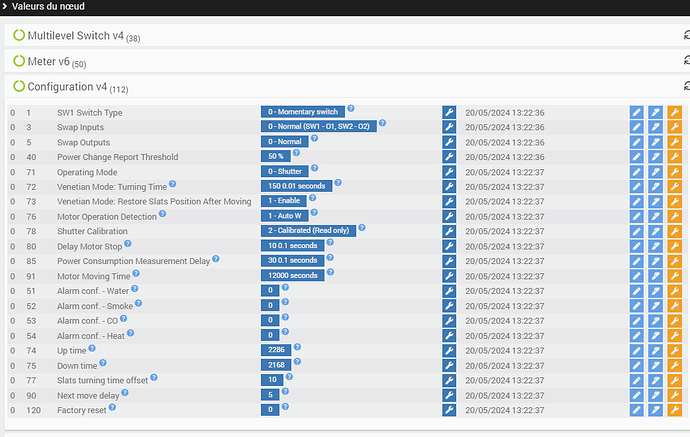Click help icon beside the Delay Motor Stop label
Viewport: 690px width, 437px height.
tap(128, 243)
